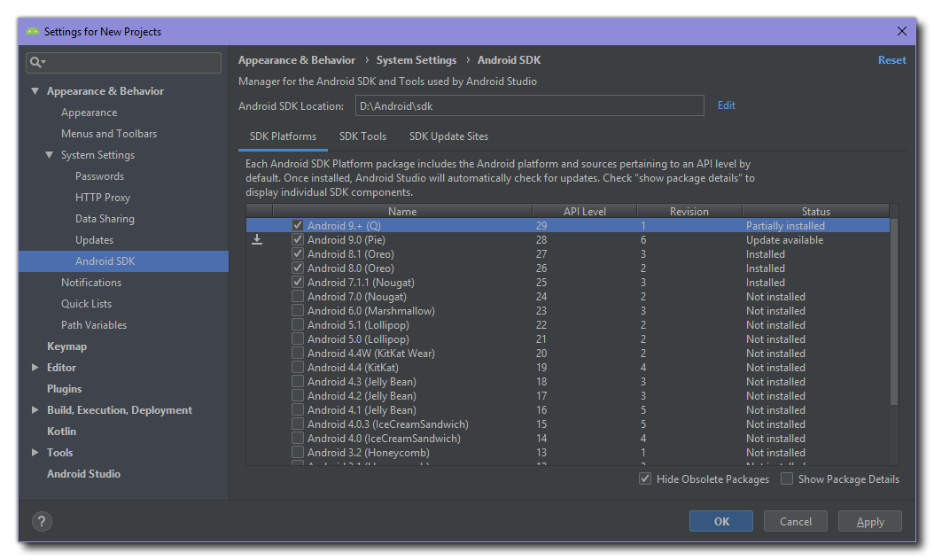Click the Android Studio logo in title bar
The image size is (934, 560).
coord(33,32)
